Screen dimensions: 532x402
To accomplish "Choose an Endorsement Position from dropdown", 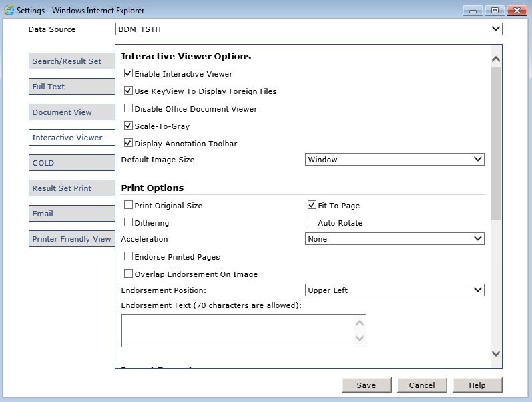I will click(394, 290).
